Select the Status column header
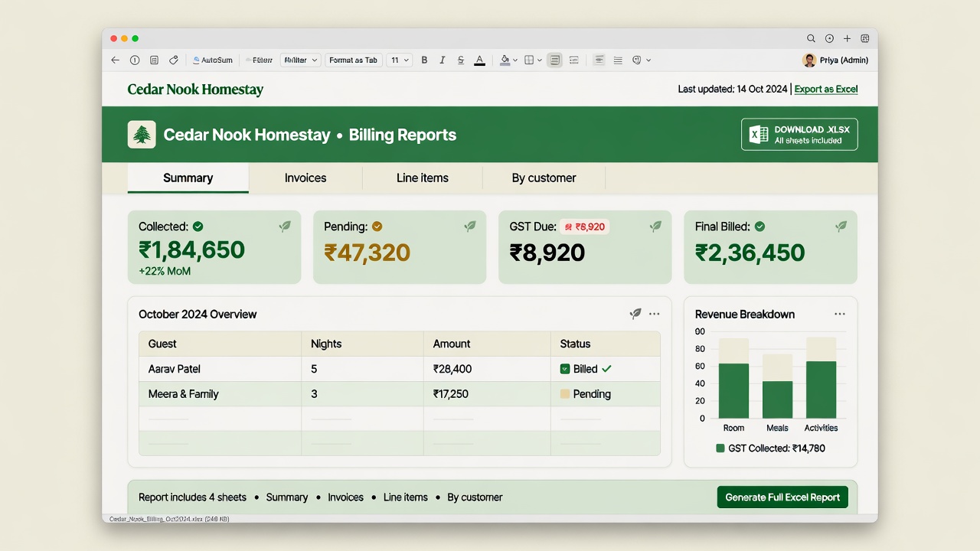Screen dimensions: 980x551 [x=605, y=344]
